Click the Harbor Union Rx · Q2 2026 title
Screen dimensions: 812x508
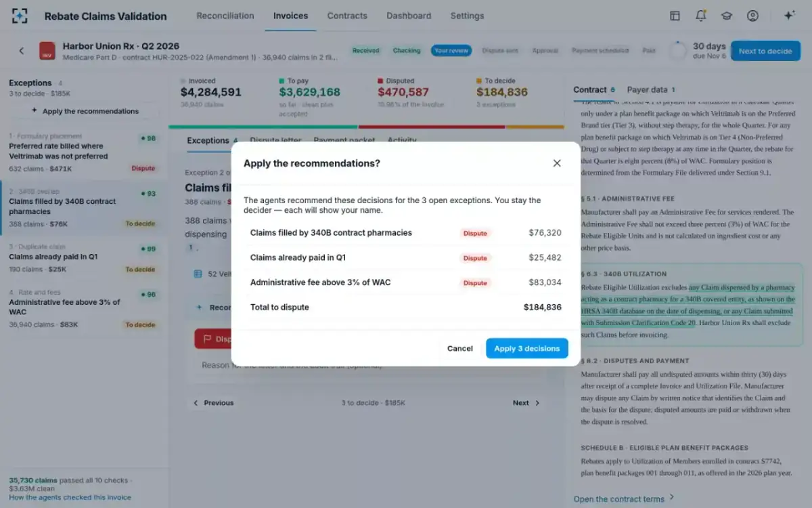coord(121,47)
